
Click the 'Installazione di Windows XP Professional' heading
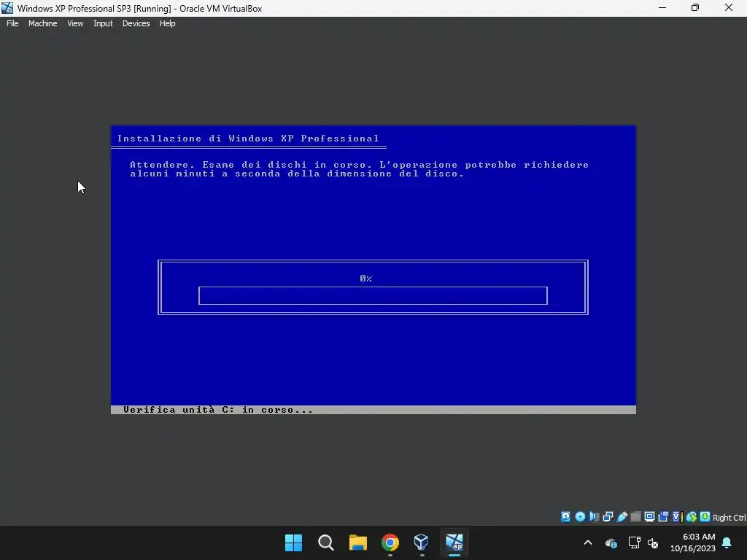pyautogui.click(x=248, y=138)
